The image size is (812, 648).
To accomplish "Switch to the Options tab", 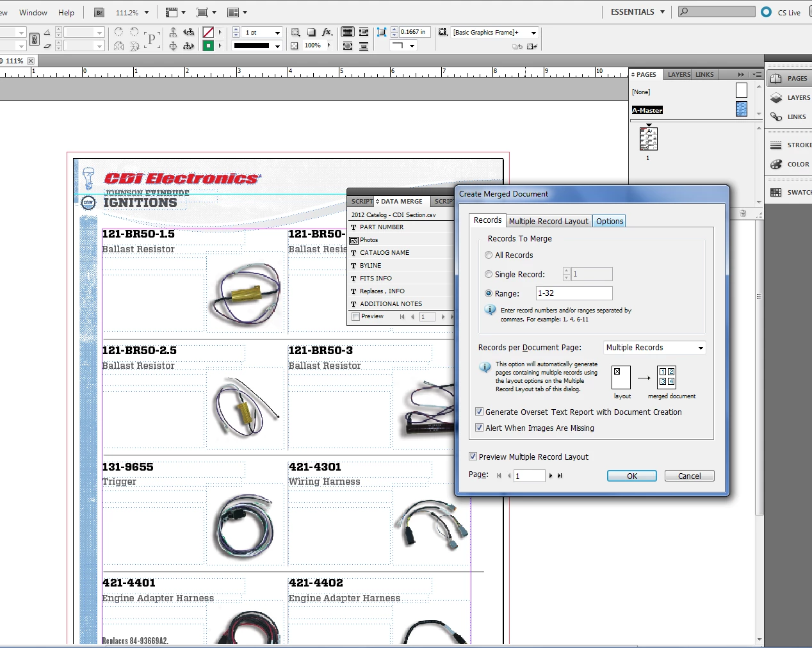I will click(x=610, y=221).
